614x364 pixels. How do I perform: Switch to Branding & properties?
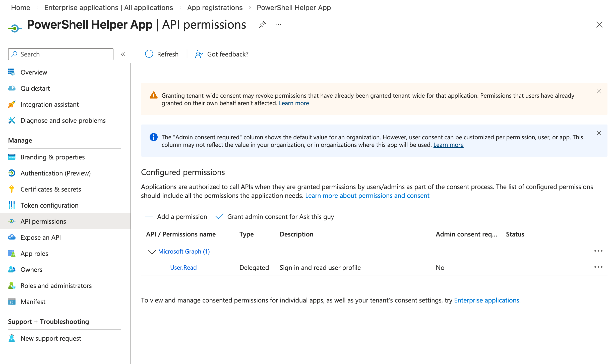pyautogui.click(x=52, y=157)
